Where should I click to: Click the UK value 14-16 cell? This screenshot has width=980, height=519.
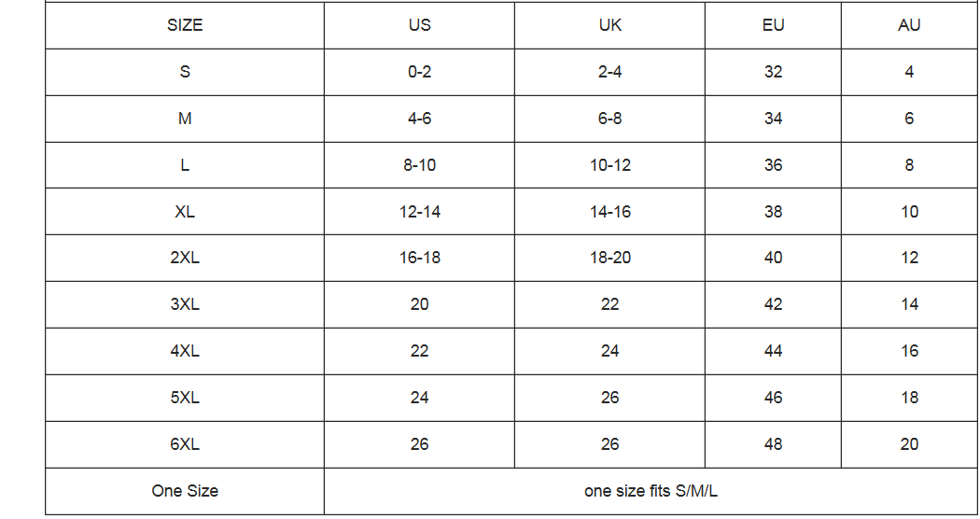pos(609,212)
